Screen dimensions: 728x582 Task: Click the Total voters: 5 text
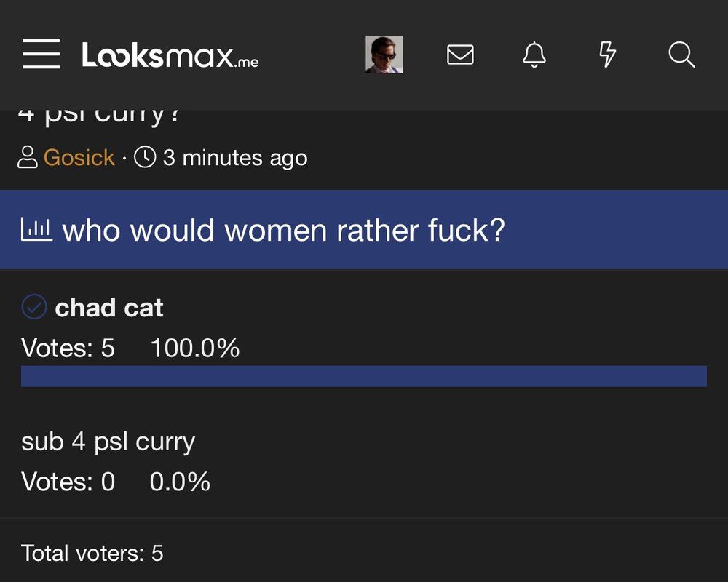[92, 553]
